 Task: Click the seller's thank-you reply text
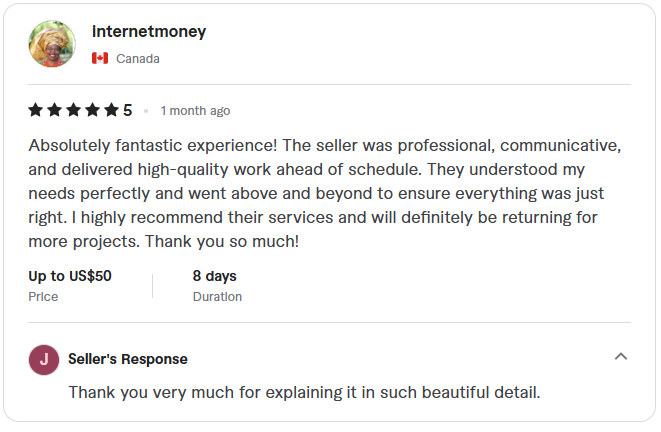(x=304, y=392)
